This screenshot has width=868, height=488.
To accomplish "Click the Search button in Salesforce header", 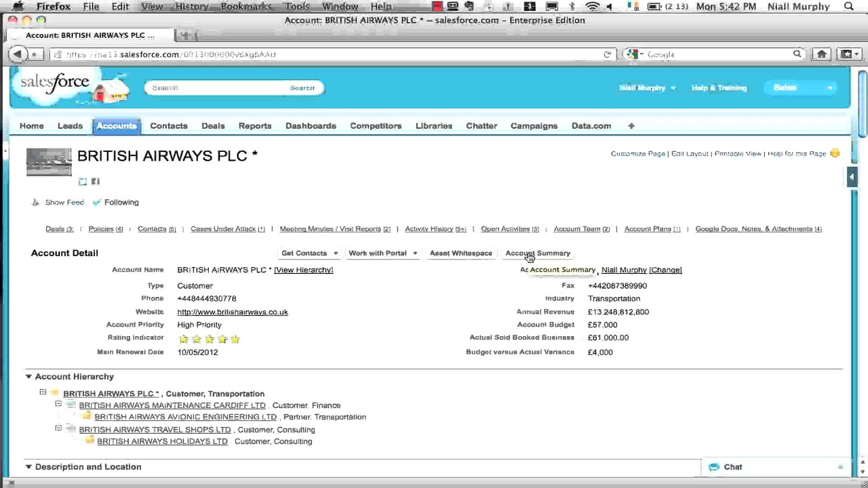I will [302, 87].
